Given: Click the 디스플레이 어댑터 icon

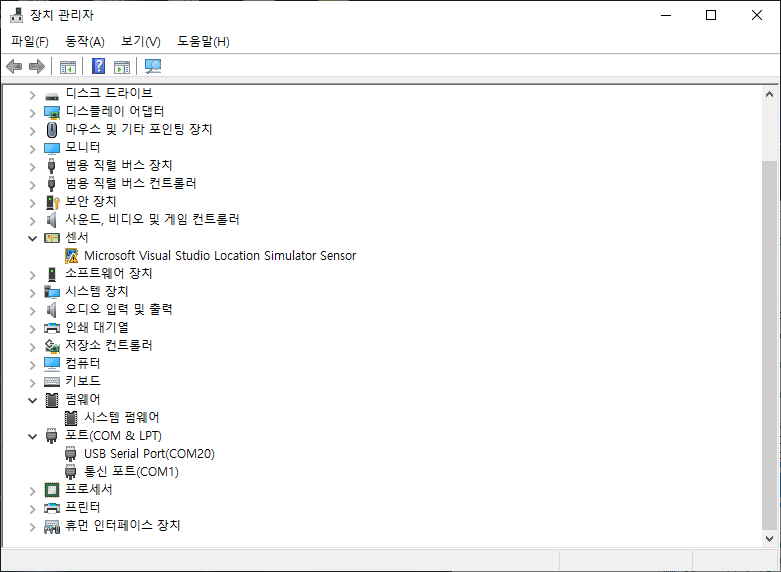Looking at the screenshot, I should click(52, 112).
